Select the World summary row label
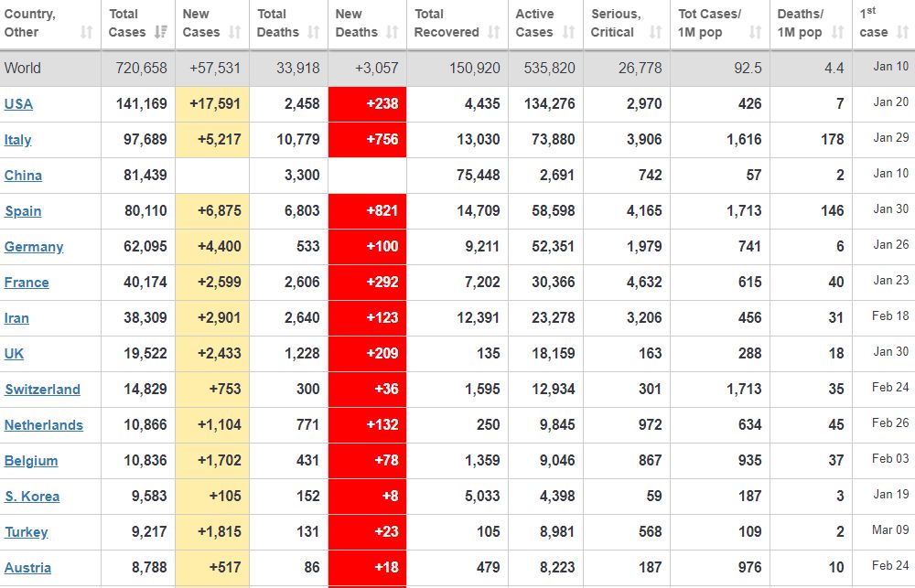This screenshot has height=588, width=915. pos(22,69)
